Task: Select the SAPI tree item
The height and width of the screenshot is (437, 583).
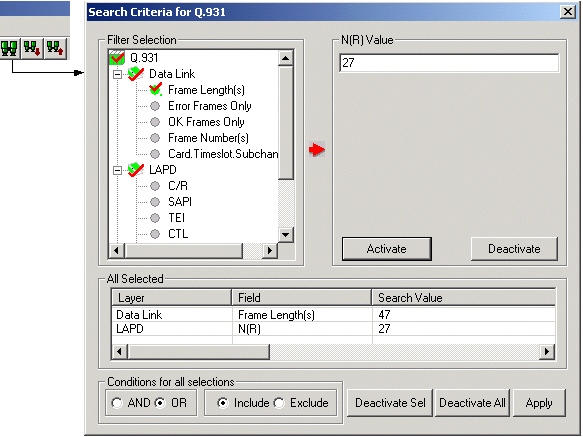Action: [180, 202]
